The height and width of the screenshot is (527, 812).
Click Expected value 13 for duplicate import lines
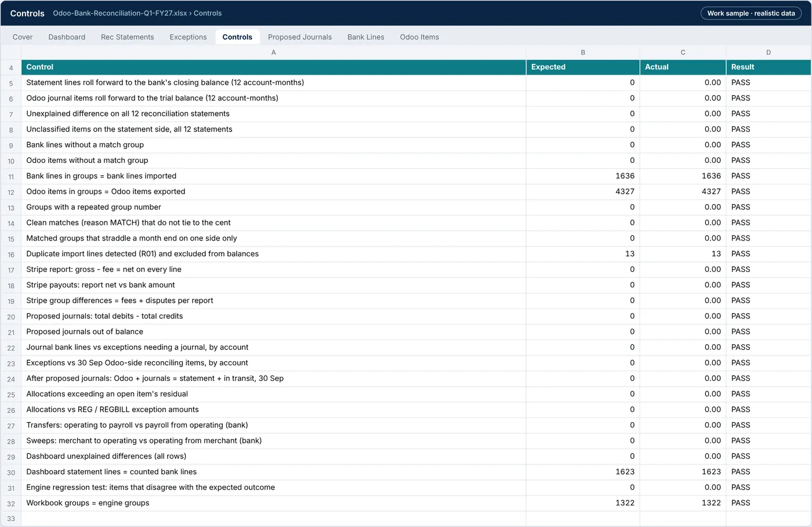pyautogui.click(x=583, y=254)
